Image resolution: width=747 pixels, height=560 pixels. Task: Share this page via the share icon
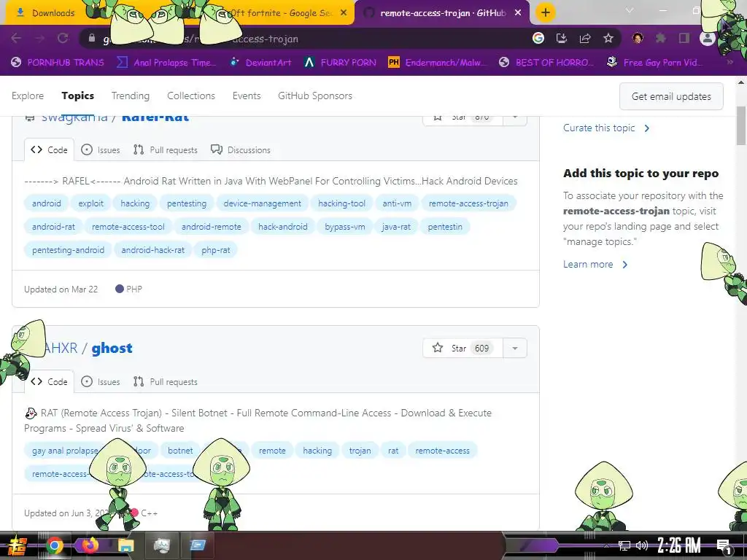click(x=585, y=38)
